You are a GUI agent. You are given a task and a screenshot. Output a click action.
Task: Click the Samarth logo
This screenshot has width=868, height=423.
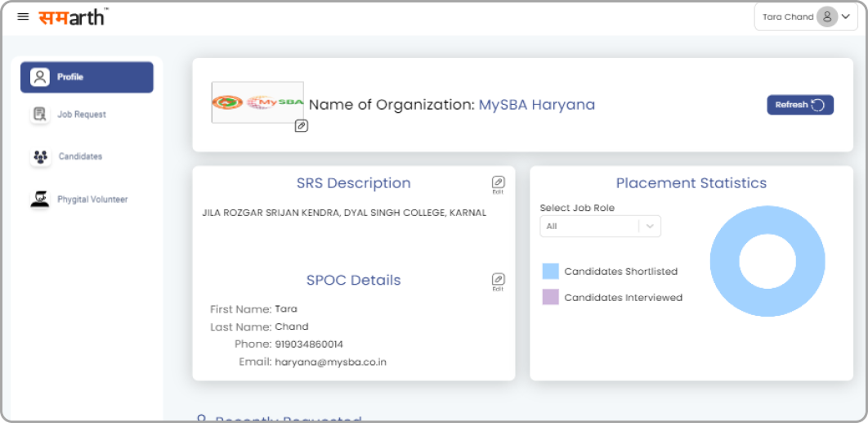click(x=73, y=16)
